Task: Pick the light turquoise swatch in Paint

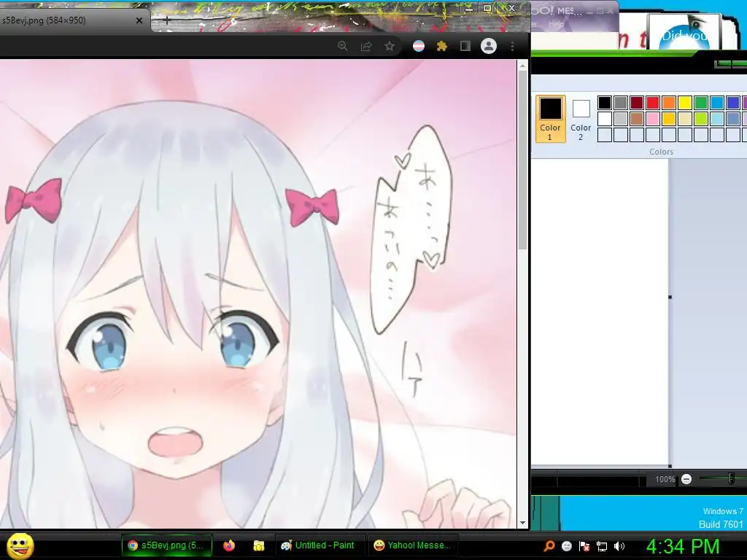Action: click(x=717, y=119)
